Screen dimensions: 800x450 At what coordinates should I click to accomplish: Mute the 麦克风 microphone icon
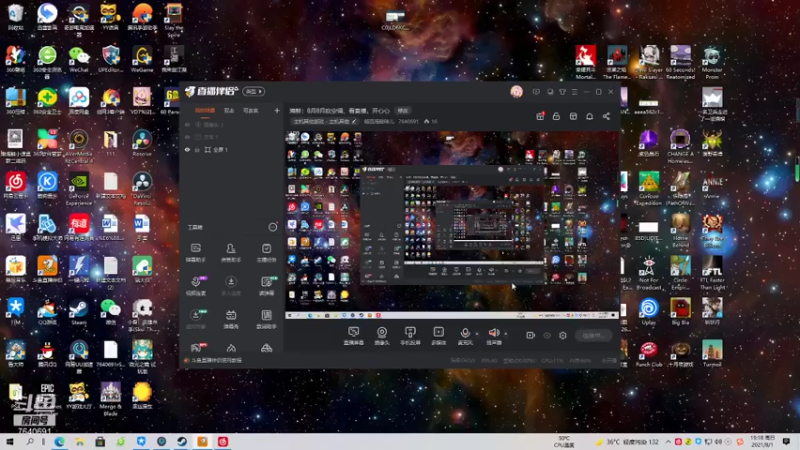tap(465, 334)
